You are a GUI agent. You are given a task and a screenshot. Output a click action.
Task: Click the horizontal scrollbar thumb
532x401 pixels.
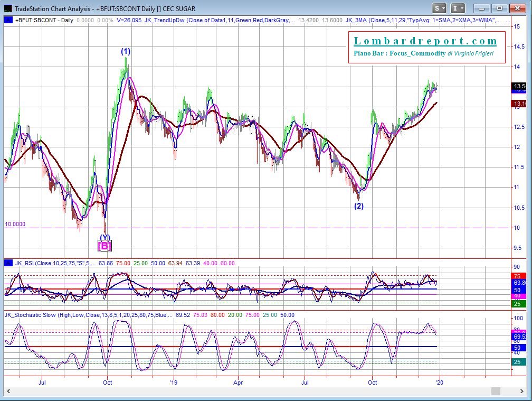coord(496,391)
